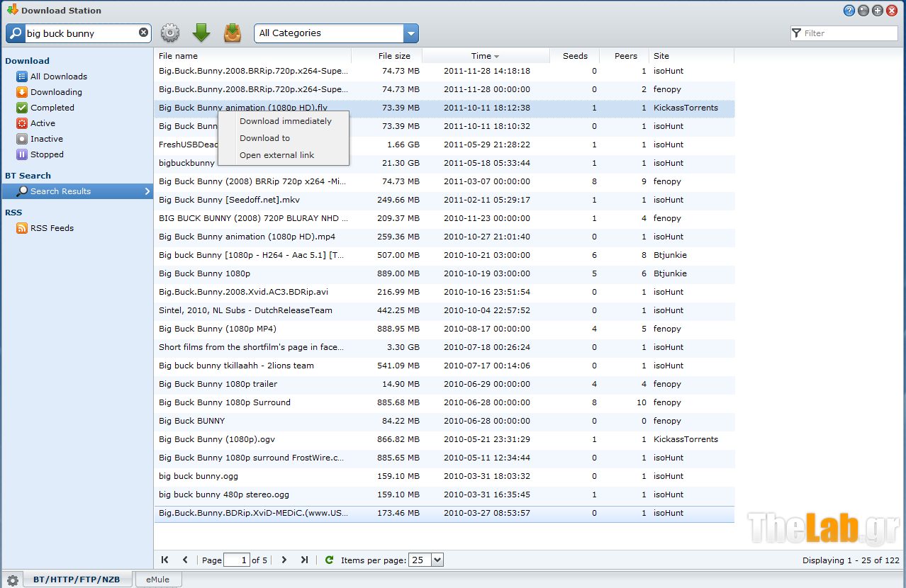Screen dimensions: 906x588
Task: Switch to BT/HTTP/FTP/NZB tab
Action: [x=77, y=579]
